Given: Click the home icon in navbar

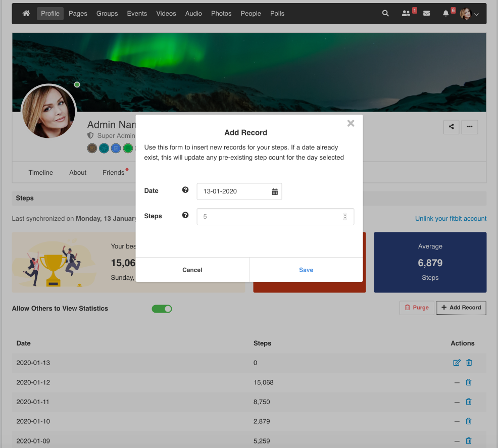Looking at the screenshot, I should coord(26,14).
